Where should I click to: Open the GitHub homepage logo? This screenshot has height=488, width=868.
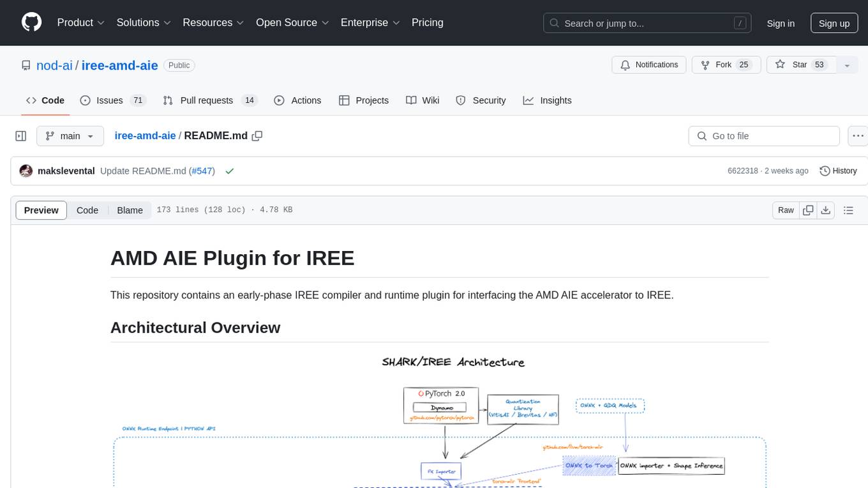point(31,22)
